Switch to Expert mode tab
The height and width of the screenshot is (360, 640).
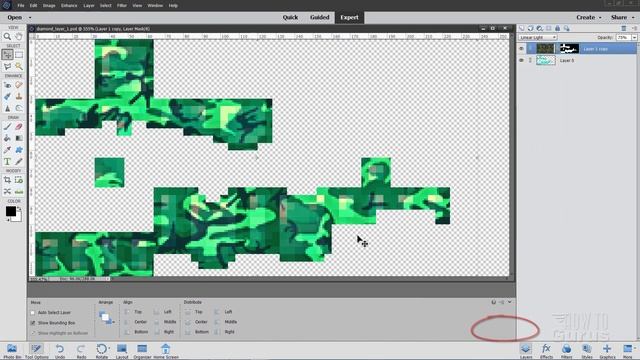pyautogui.click(x=349, y=18)
